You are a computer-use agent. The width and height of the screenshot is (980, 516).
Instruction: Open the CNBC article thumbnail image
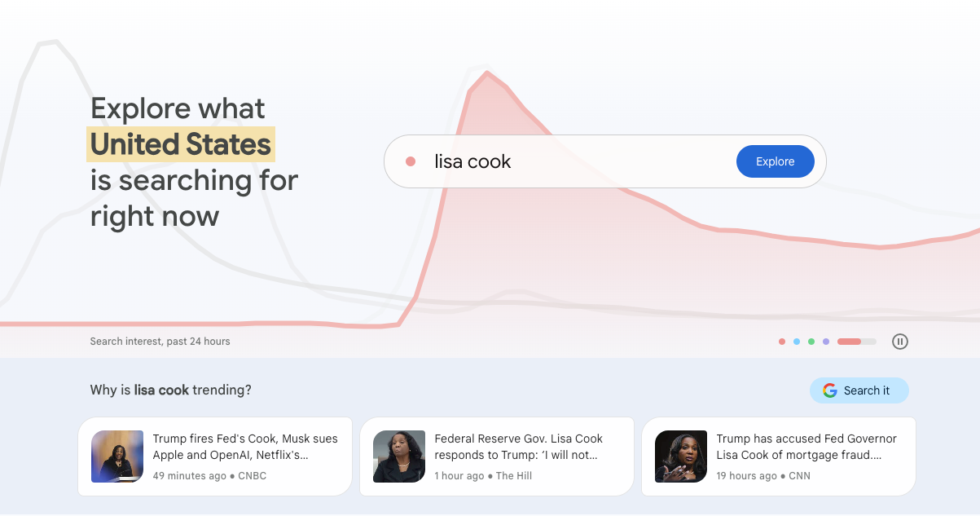tap(117, 456)
